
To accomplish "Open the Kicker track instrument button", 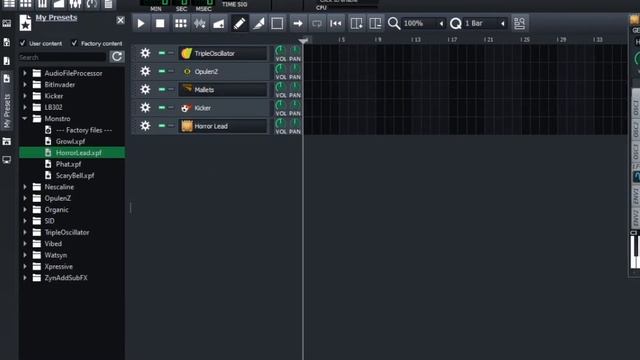I will pyautogui.click(x=223, y=108).
